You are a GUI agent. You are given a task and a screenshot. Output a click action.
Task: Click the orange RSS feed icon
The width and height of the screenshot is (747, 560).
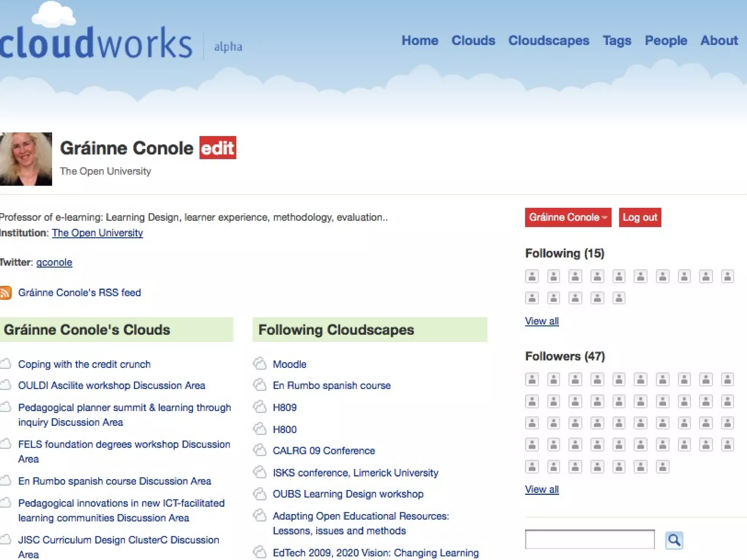5,293
